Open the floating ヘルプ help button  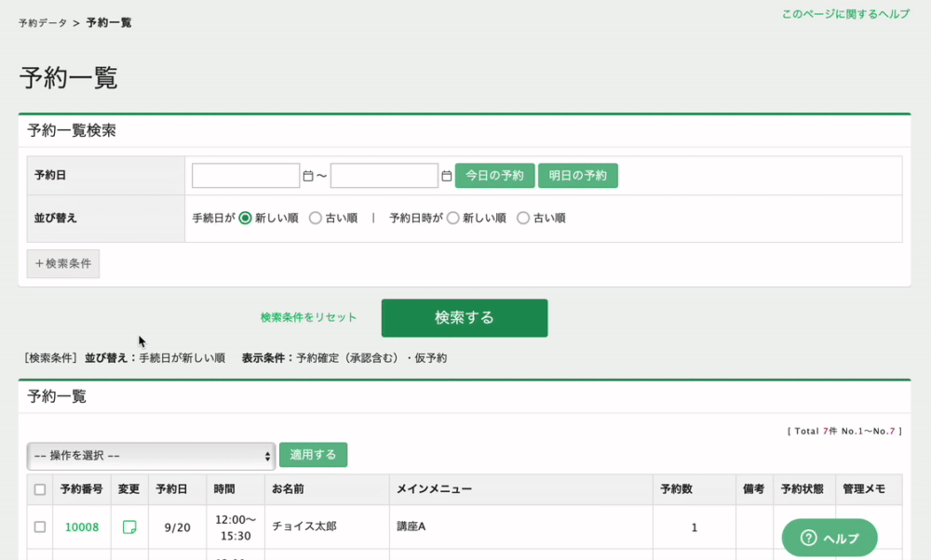[829, 538]
